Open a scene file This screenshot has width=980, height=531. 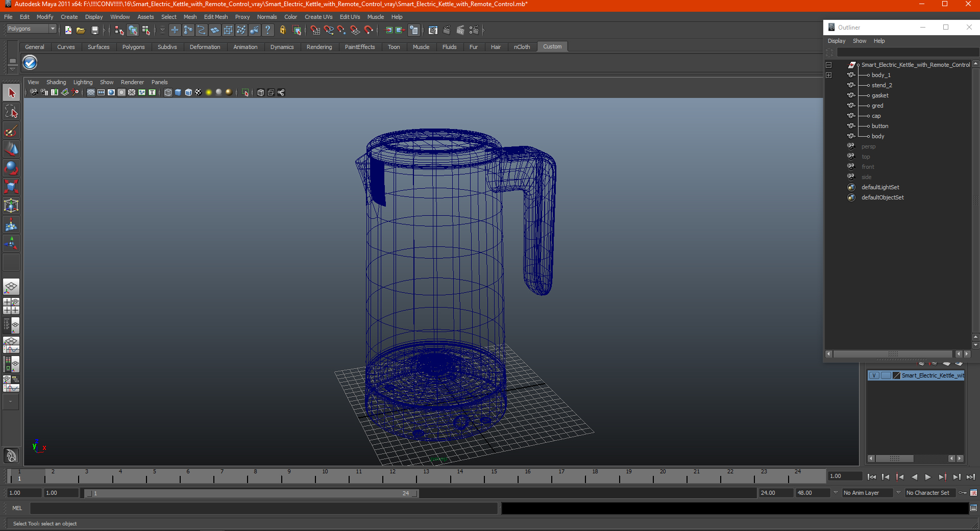click(x=81, y=31)
